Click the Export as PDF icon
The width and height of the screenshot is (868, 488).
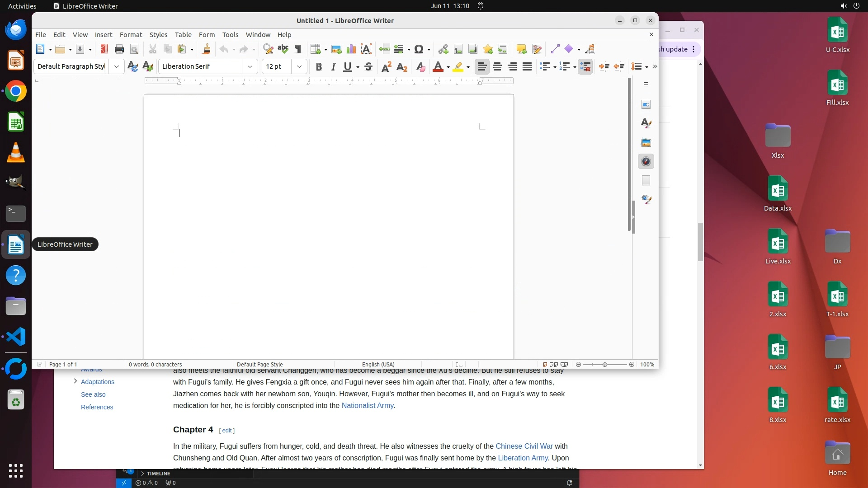pos(104,49)
